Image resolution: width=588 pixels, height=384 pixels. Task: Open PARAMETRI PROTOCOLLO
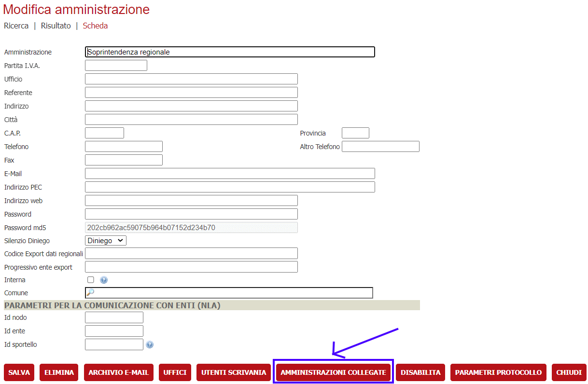point(498,372)
